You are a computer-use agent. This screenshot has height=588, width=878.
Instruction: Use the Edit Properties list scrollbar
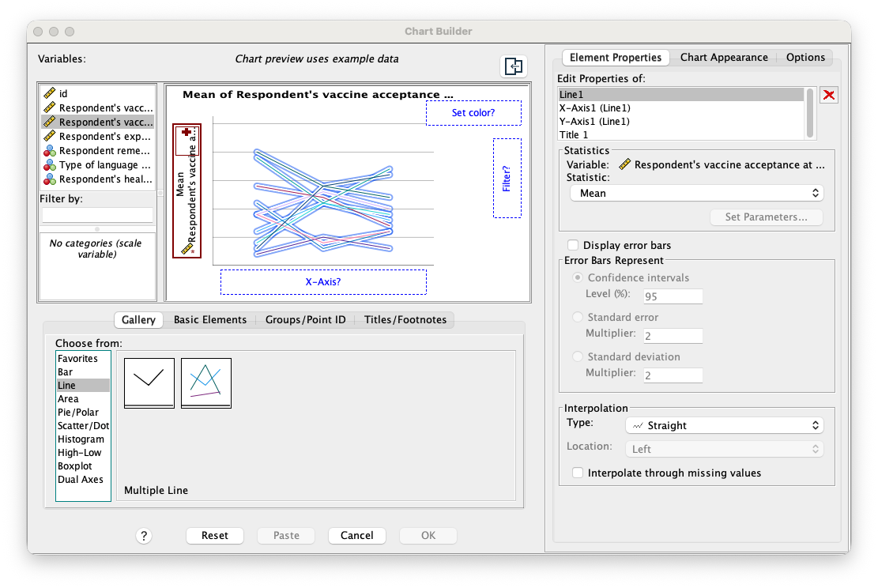click(810, 112)
